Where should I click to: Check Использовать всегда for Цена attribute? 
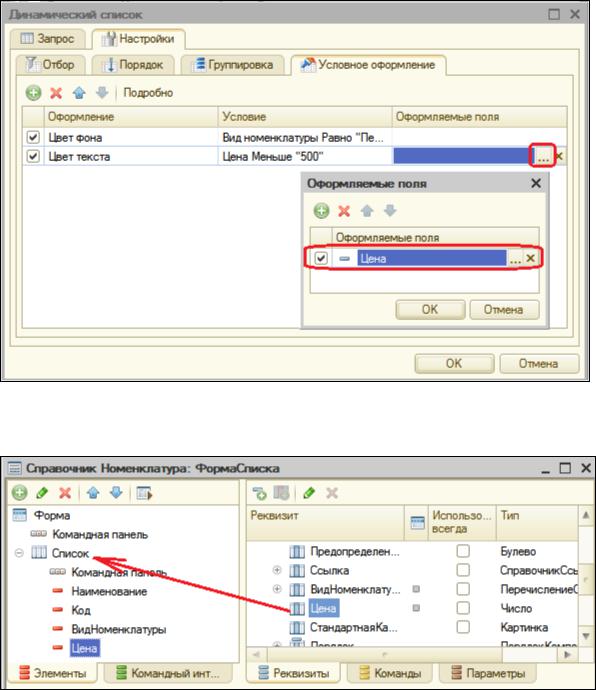pos(463,608)
